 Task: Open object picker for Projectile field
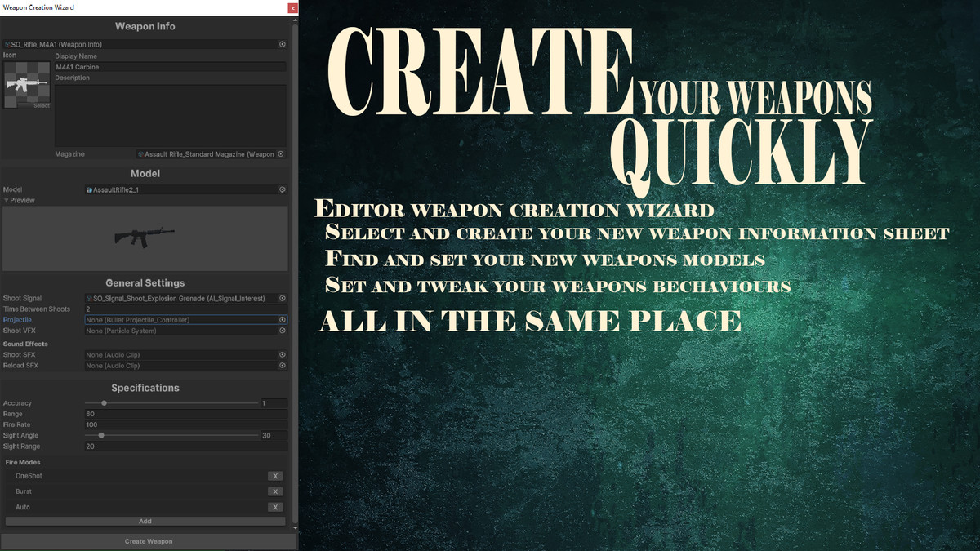coord(283,320)
